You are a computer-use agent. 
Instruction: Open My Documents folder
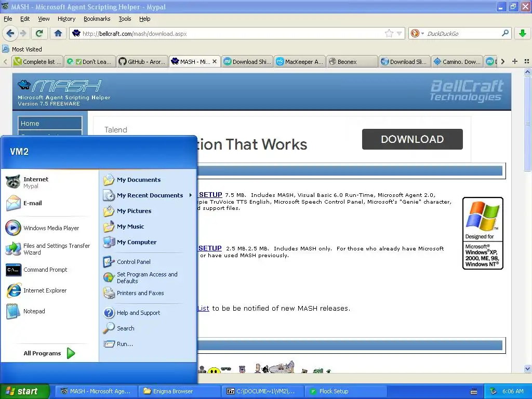pyautogui.click(x=148, y=179)
